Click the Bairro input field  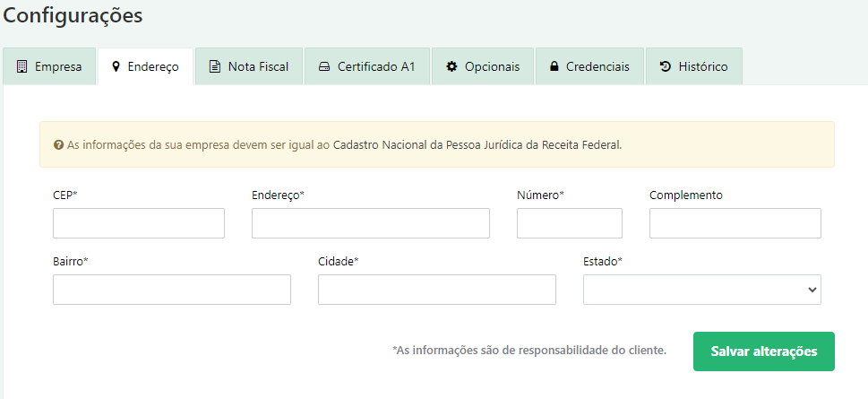(x=172, y=290)
